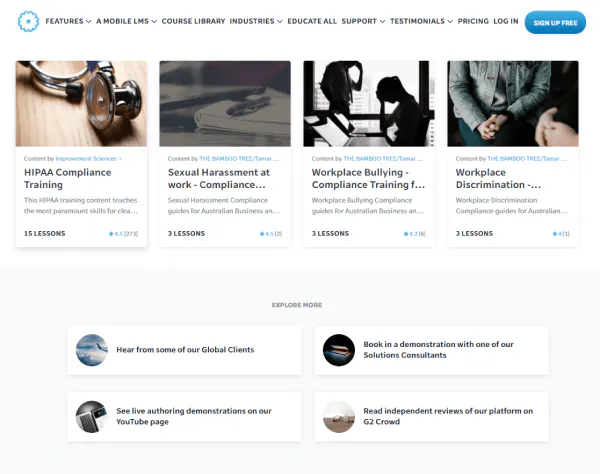This screenshot has height=474, width=600.
Task: Open the airplane clients circle image
Action: pos(92,350)
